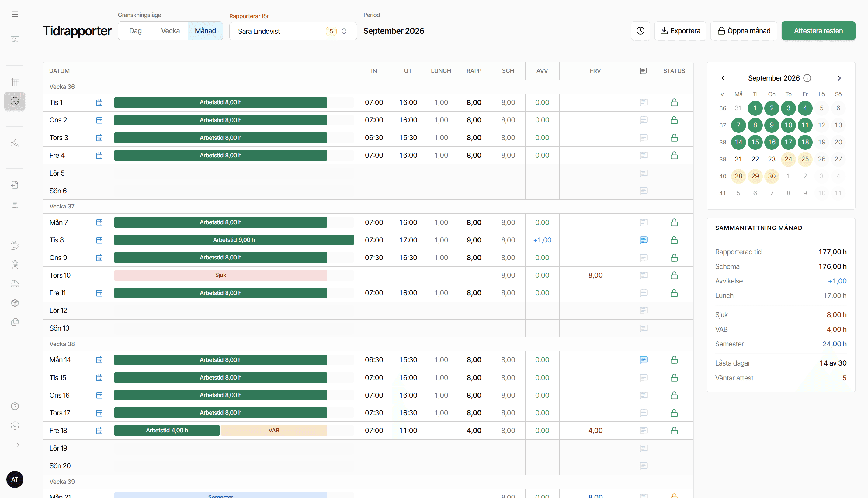Click the Attestera resten button
The height and width of the screenshot is (498, 868).
[818, 31]
